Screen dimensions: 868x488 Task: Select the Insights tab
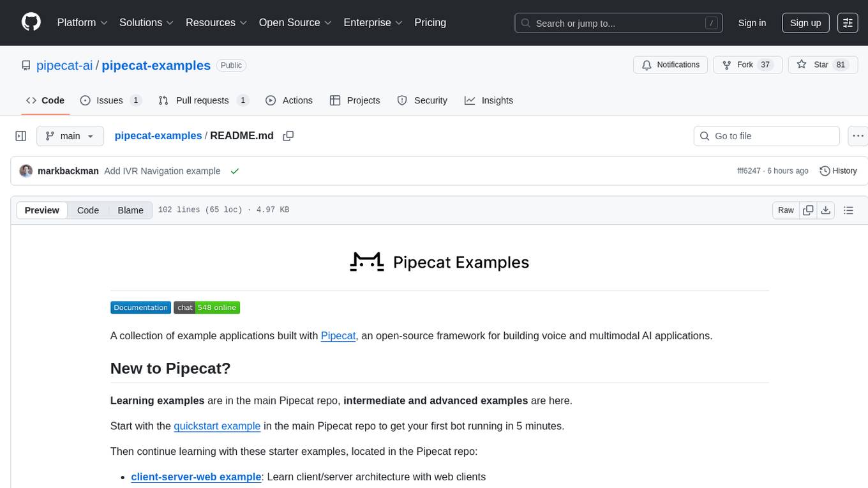pyautogui.click(x=489, y=100)
